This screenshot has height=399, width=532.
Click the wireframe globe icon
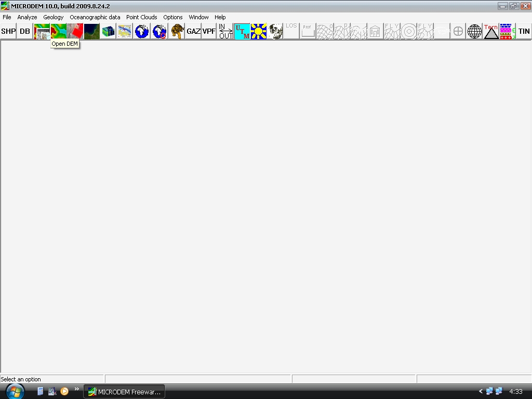[x=474, y=31]
